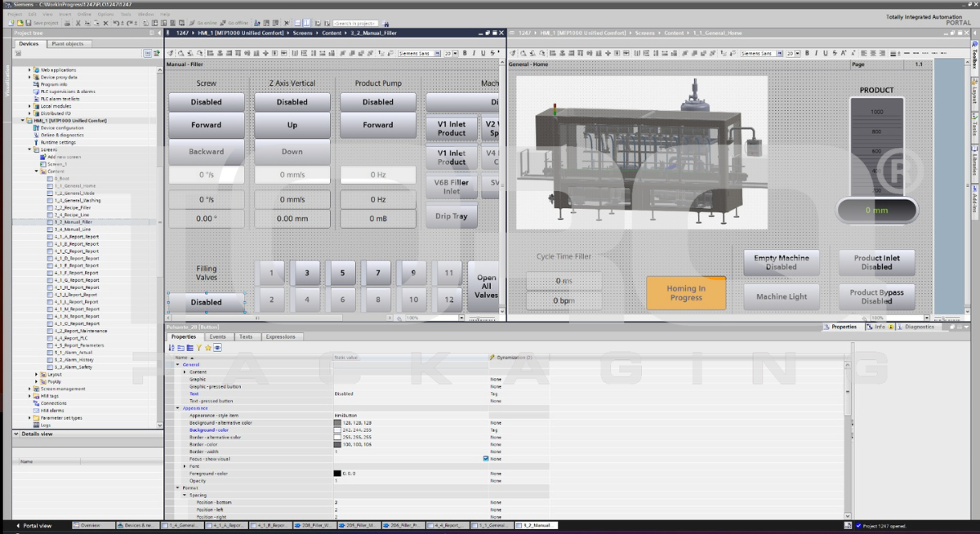Click the Product Bypass Disabled button
The width and height of the screenshot is (980, 534).
coord(876,296)
